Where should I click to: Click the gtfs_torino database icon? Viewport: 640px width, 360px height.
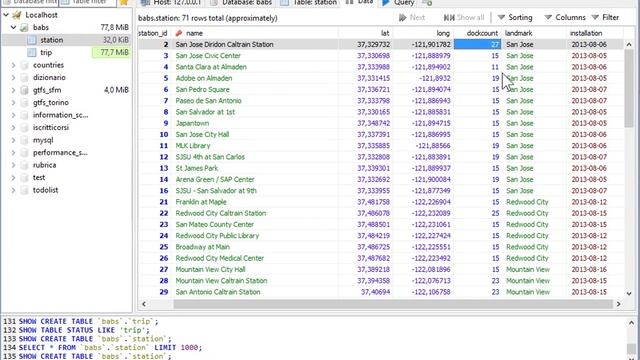pyautogui.click(x=24, y=102)
